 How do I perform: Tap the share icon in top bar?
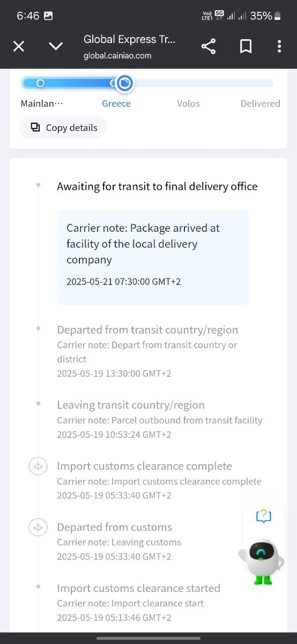(x=208, y=46)
